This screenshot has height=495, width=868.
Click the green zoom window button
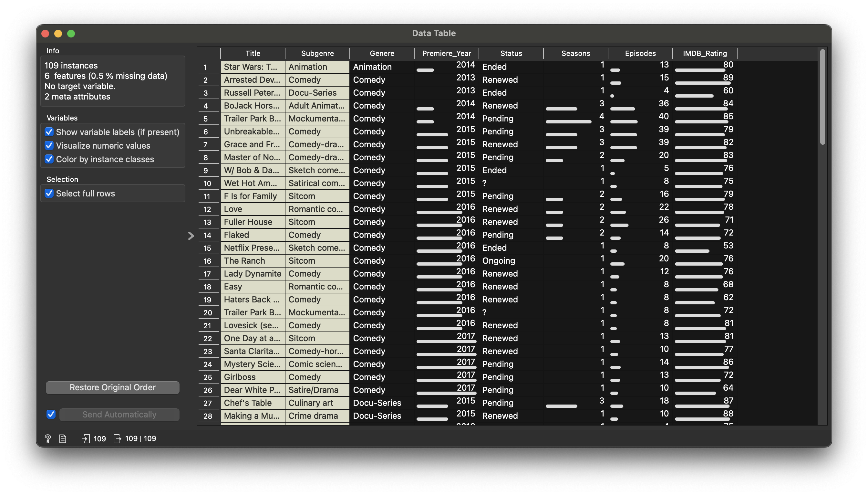[x=71, y=33]
